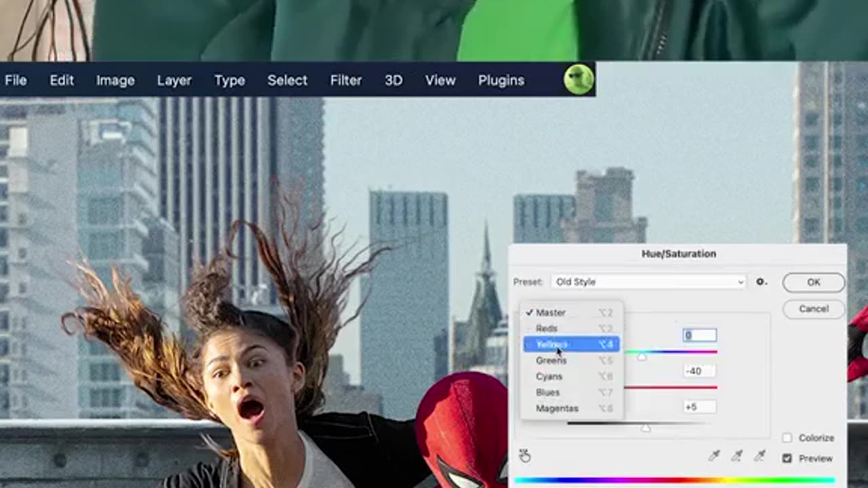Click the Lightness value field showing +5

coord(699,407)
